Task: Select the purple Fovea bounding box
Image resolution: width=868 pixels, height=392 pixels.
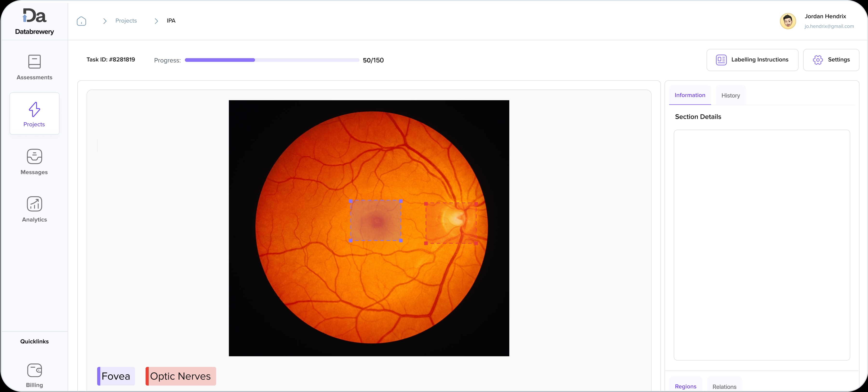Action: (x=375, y=221)
